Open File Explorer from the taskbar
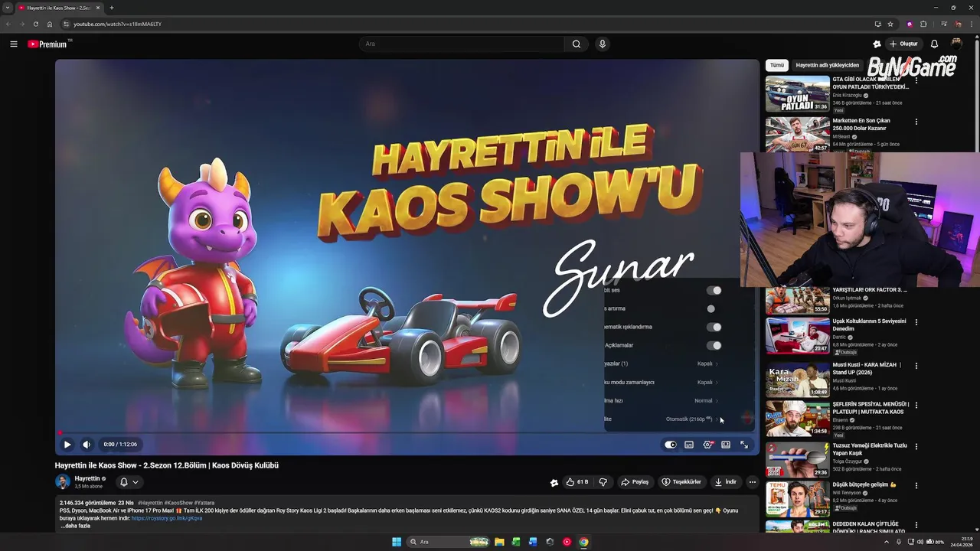The image size is (980, 551). click(499, 542)
